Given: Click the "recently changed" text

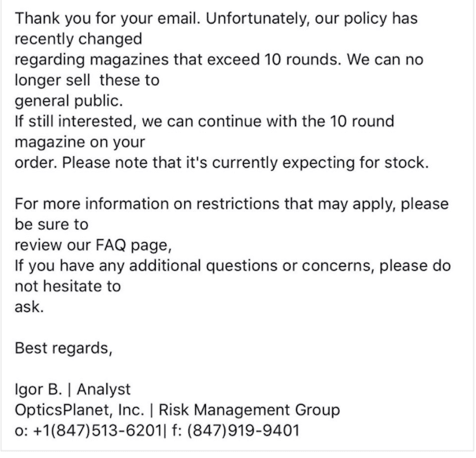Looking at the screenshot, I should pos(79,39).
